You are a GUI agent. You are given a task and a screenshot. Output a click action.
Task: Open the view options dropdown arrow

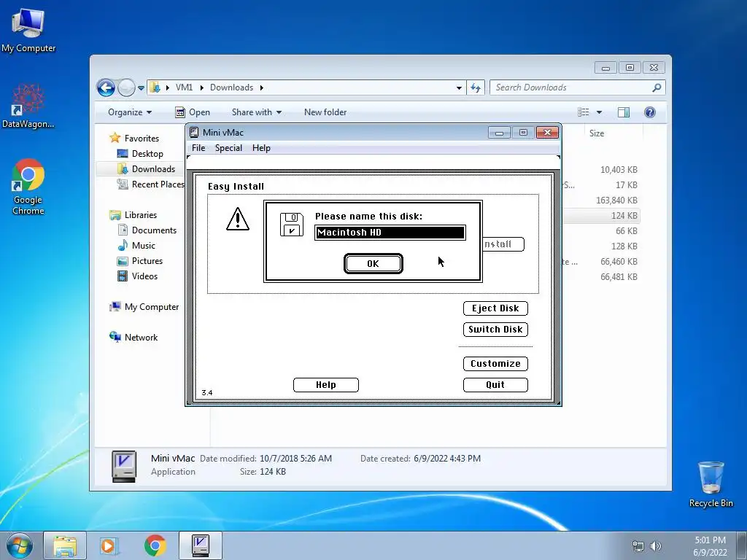pos(600,112)
